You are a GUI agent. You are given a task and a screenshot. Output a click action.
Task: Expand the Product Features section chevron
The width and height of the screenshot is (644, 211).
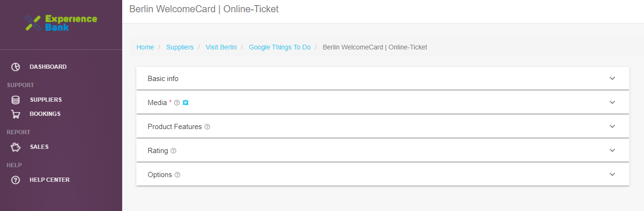click(x=612, y=126)
